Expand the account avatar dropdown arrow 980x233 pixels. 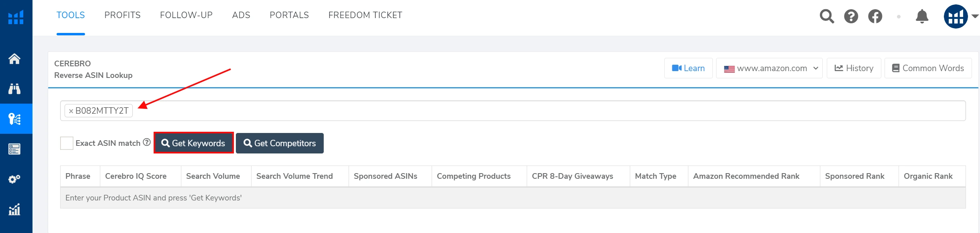[975, 16]
